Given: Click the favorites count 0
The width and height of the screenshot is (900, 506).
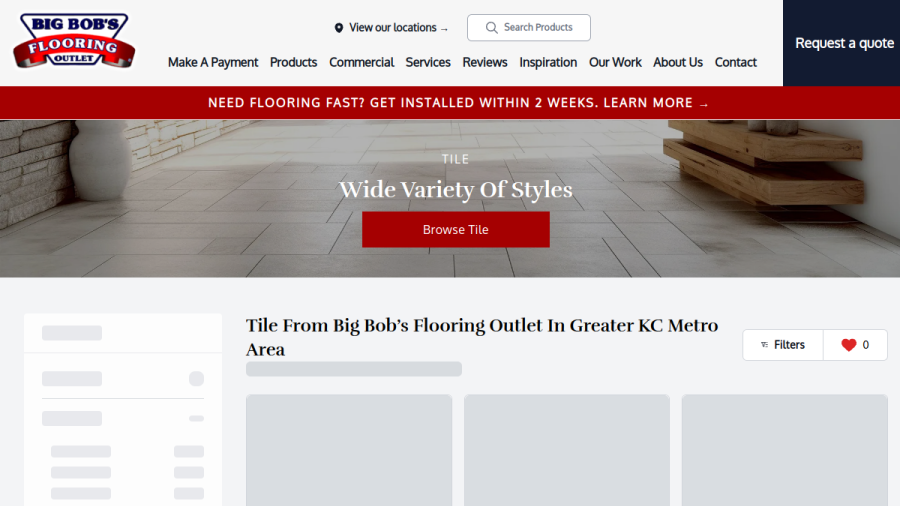Looking at the screenshot, I should pos(866,345).
